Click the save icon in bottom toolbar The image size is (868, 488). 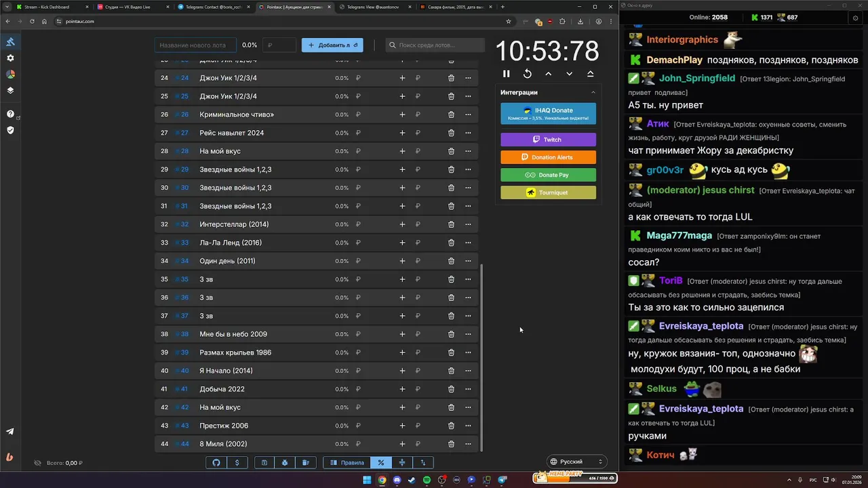pyautogui.click(x=264, y=462)
